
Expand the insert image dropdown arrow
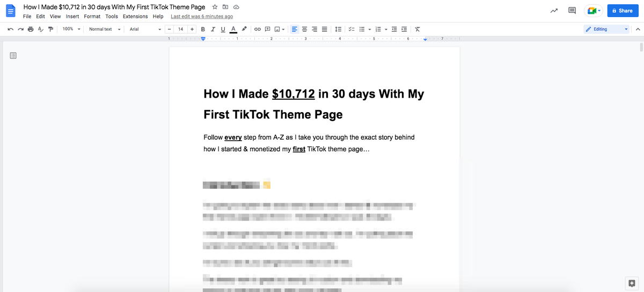(283, 29)
